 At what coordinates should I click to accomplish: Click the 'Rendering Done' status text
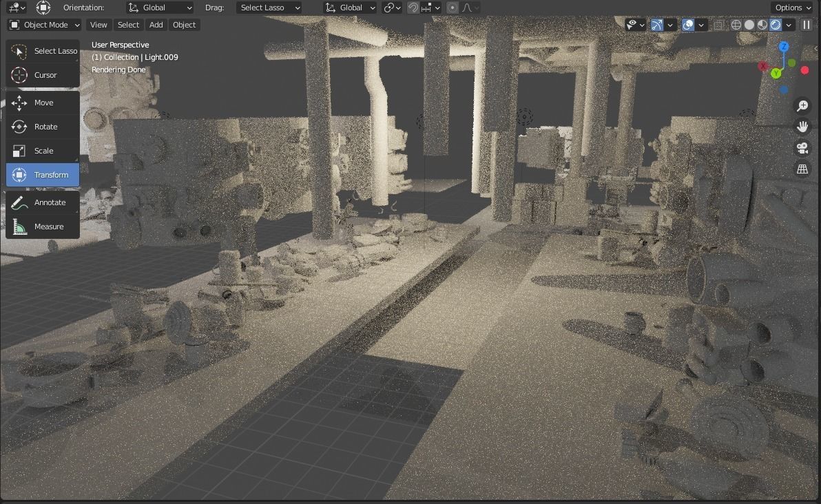click(118, 70)
